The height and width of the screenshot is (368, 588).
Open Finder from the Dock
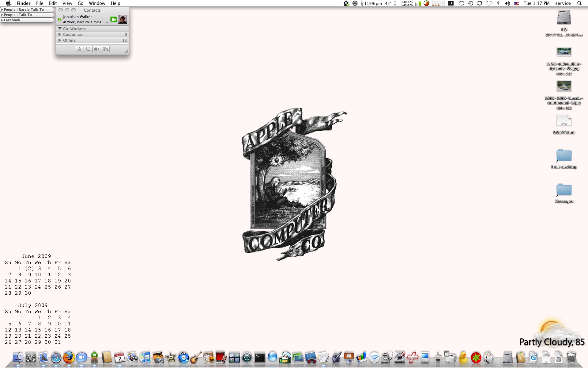[18, 358]
